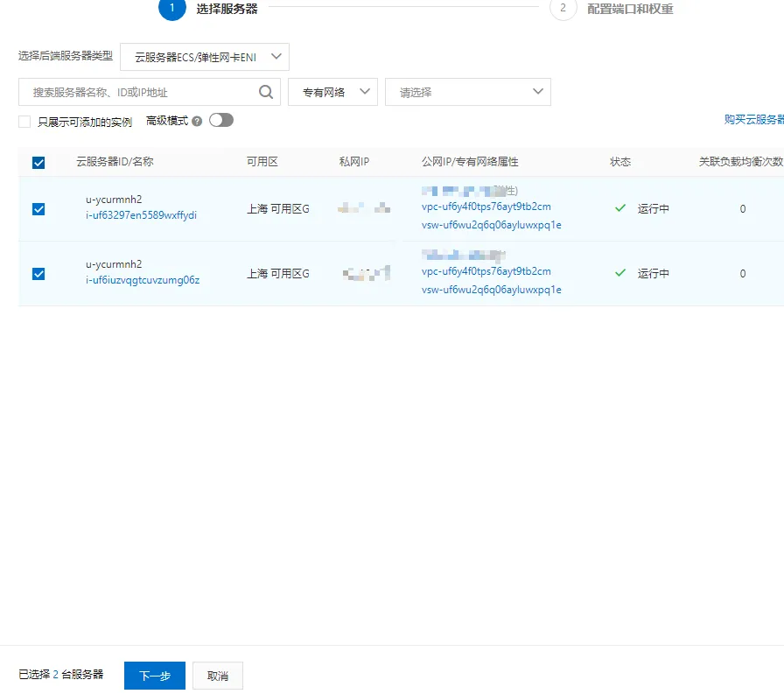784x694 pixels.
Task: Open the second row vpc-uf6y4f0tps76ayt9tb2cm link
Action: point(486,271)
